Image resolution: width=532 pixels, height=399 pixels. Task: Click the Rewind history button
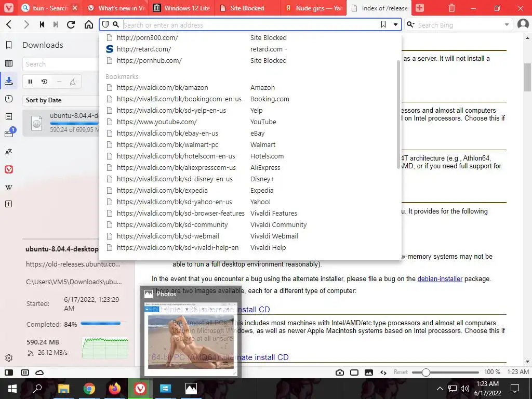pyautogui.click(x=42, y=24)
